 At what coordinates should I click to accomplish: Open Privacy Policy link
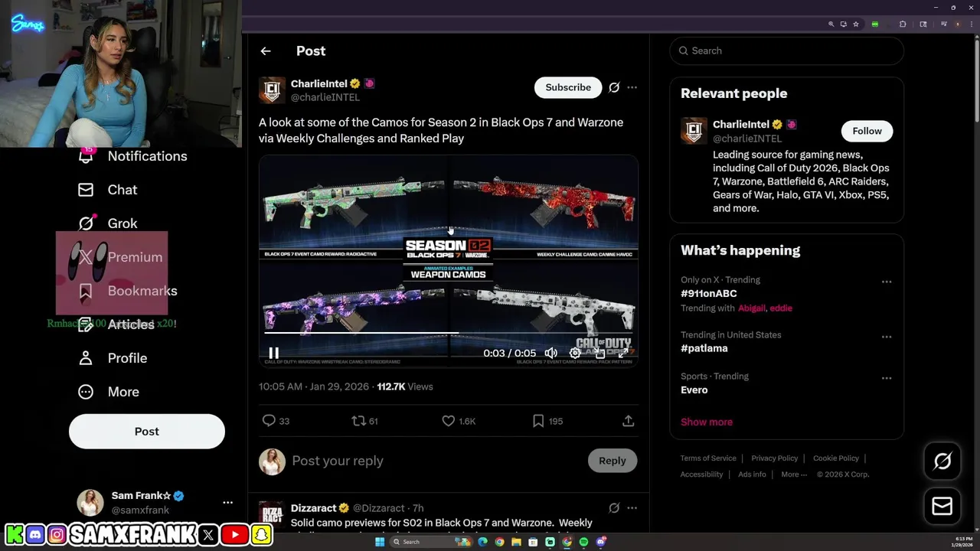point(775,458)
